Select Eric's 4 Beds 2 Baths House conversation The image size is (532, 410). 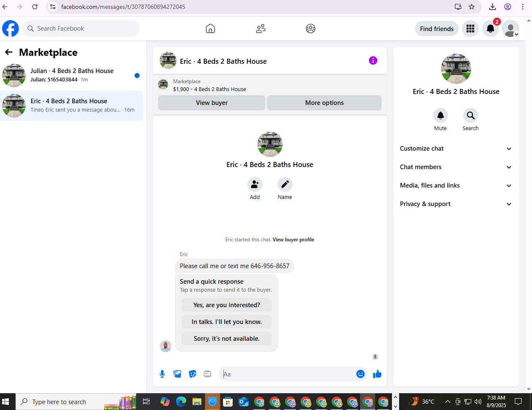pyautogui.click(x=71, y=106)
